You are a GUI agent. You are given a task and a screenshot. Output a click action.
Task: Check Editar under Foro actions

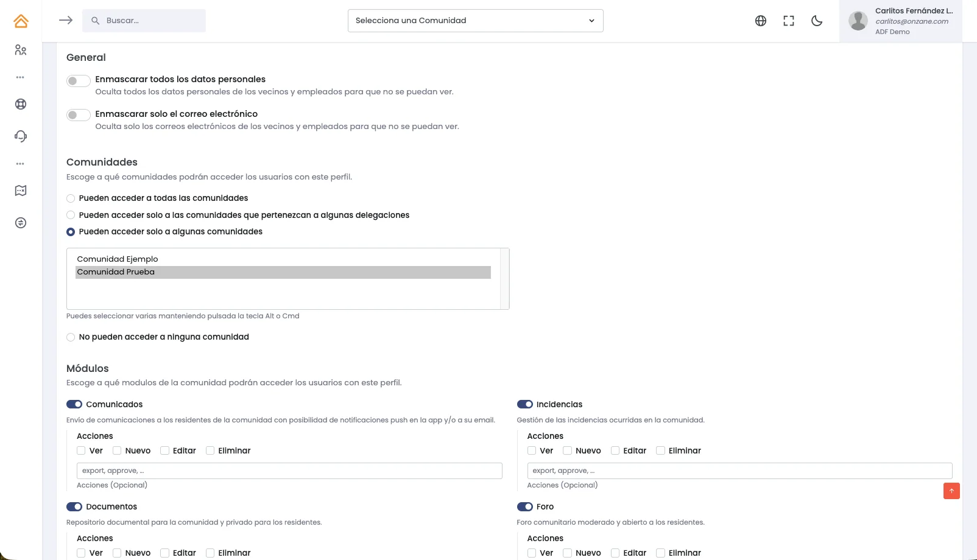pos(615,553)
